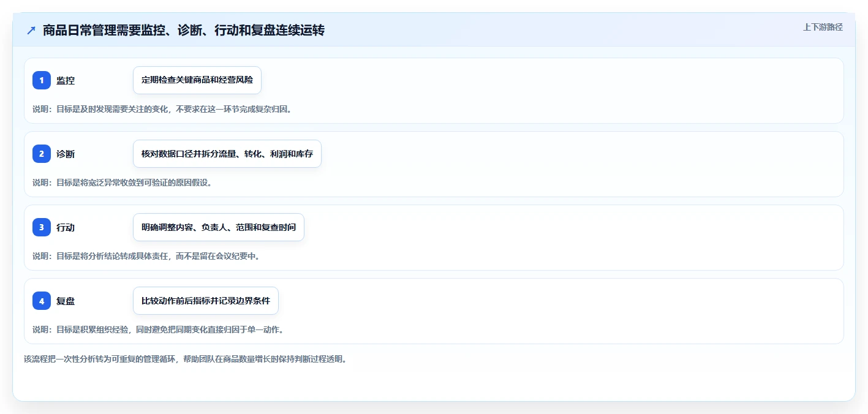The height and width of the screenshot is (414, 868).
Task: Select the 上下游路径 label in header
Action: click(823, 27)
